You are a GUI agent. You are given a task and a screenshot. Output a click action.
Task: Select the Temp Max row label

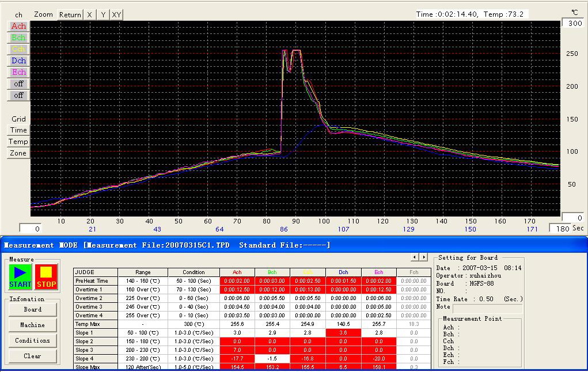96,324
